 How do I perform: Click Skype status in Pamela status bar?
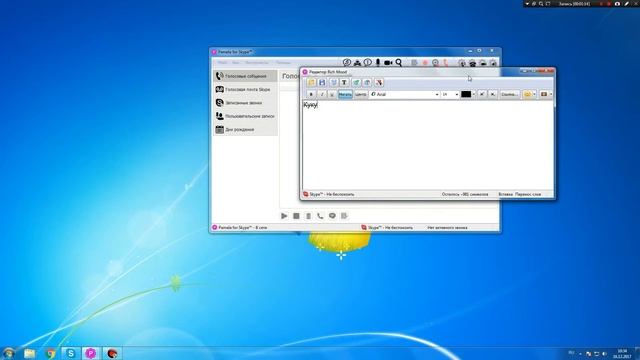[x=387, y=227]
